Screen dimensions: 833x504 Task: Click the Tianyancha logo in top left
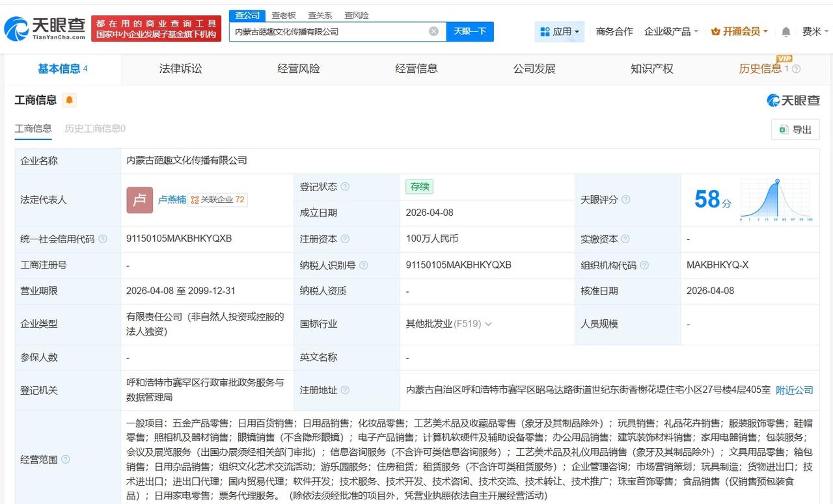coord(42,27)
